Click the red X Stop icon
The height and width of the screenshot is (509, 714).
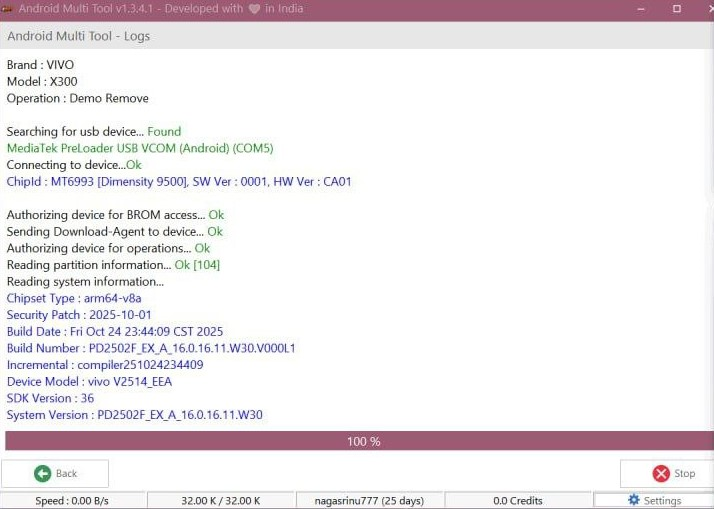coord(660,473)
